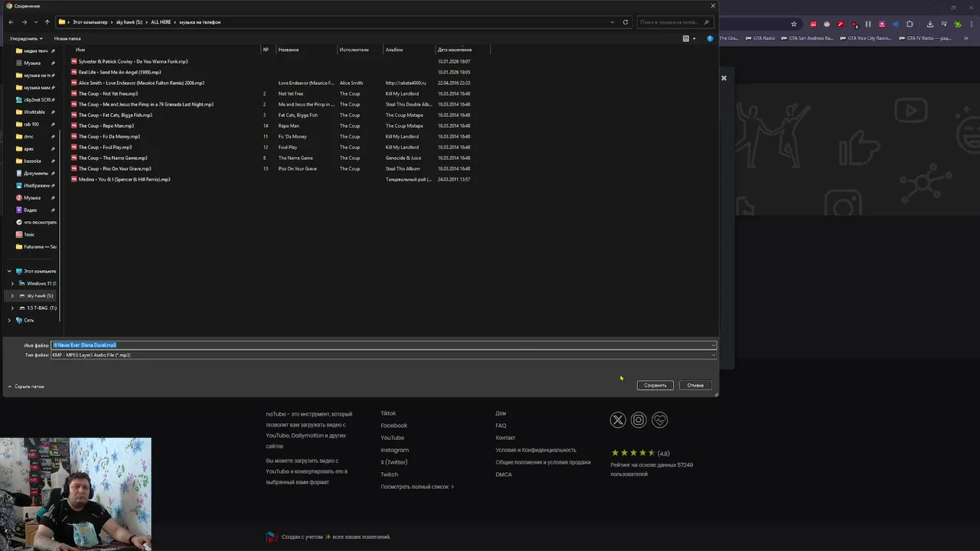Click the Сохранить button
The height and width of the screenshot is (551, 980).
pyautogui.click(x=655, y=385)
